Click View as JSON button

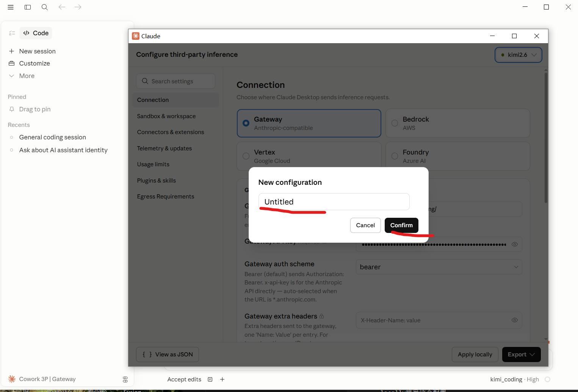pos(168,355)
